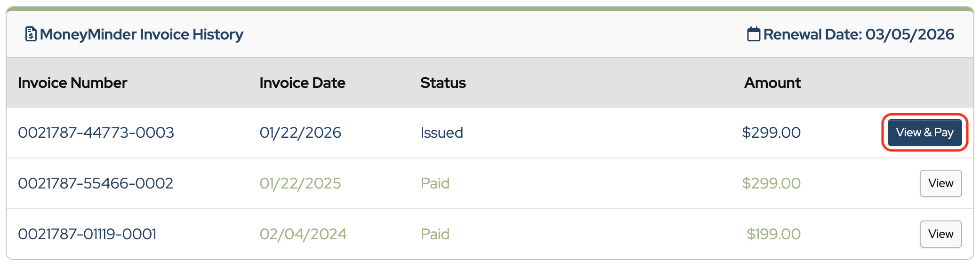Image resolution: width=980 pixels, height=267 pixels.
Task: Select the Issued status cell
Action: (x=442, y=133)
